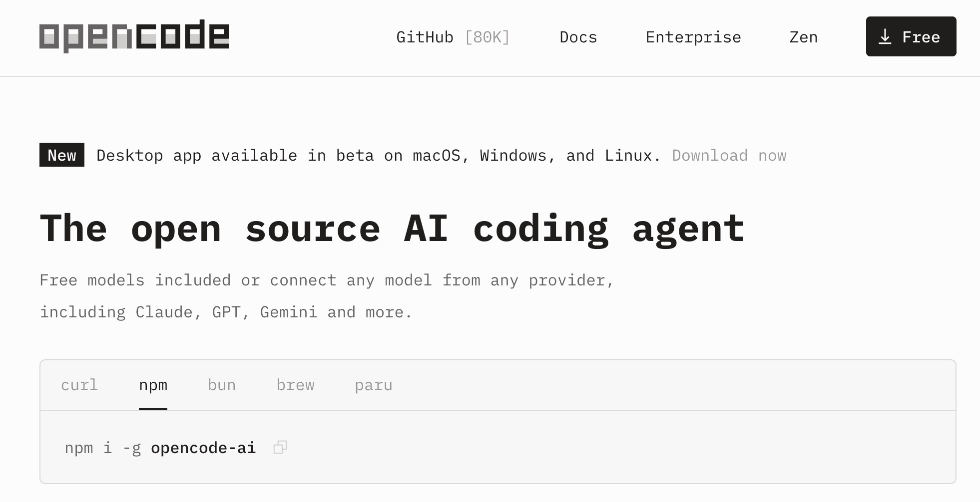Copy the npm install command
Viewport: 980px width, 502px height.
pyautogui.click(x=280, y=448)
